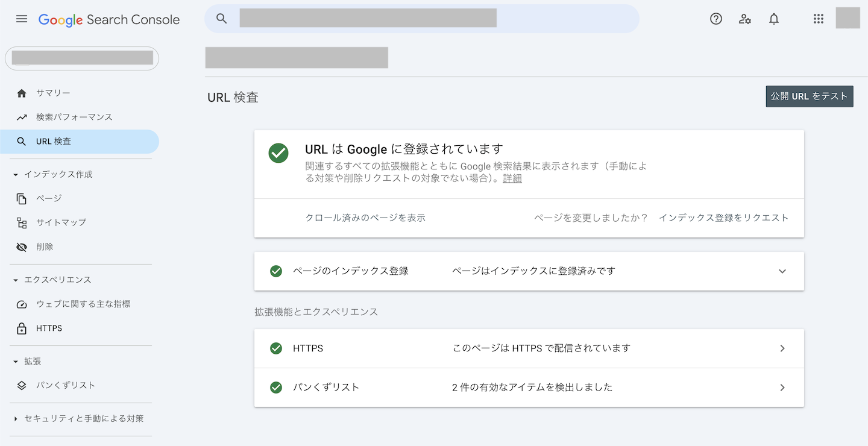868x446 pixels.
Task: Open サイトマップ page
Action: click(x=80, y=222)
